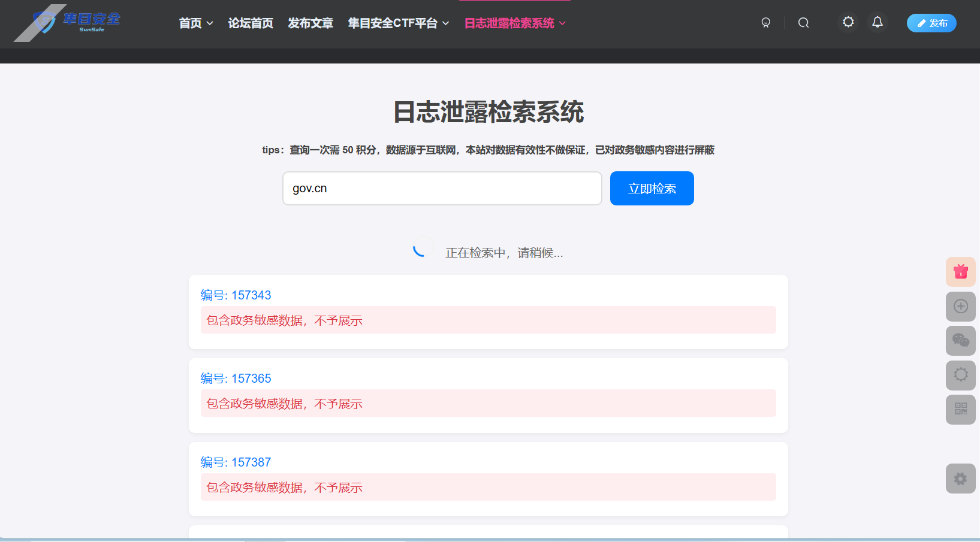Select the 论坛首页 menu item
The height and width of the screenshot is (542, 980).
(x=251, y=23)
